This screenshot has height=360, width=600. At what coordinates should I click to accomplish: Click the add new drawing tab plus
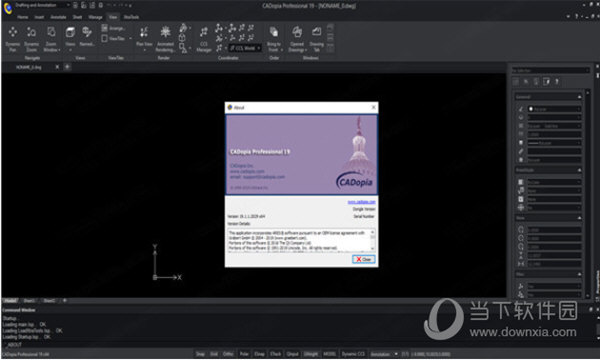(x=67, y=67)
